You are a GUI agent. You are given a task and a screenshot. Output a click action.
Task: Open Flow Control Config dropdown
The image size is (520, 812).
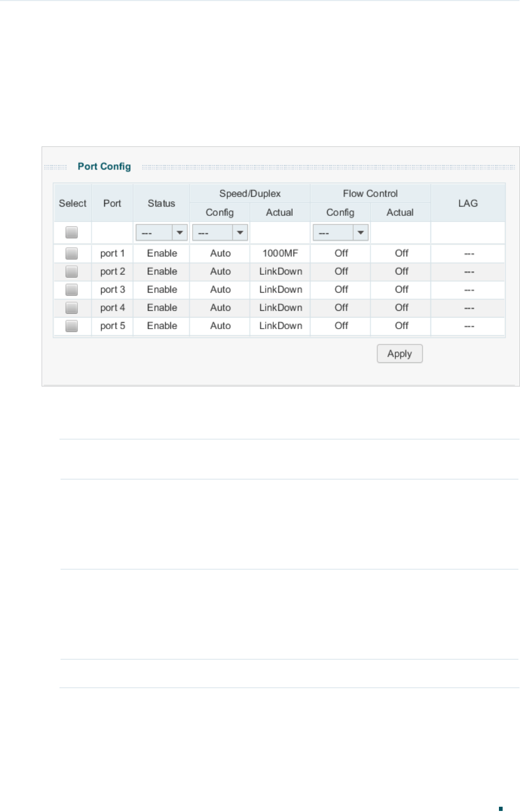(340, 232)
